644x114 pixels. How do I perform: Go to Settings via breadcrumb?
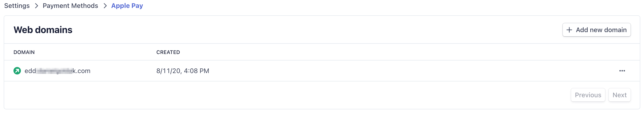click(17, 6)
